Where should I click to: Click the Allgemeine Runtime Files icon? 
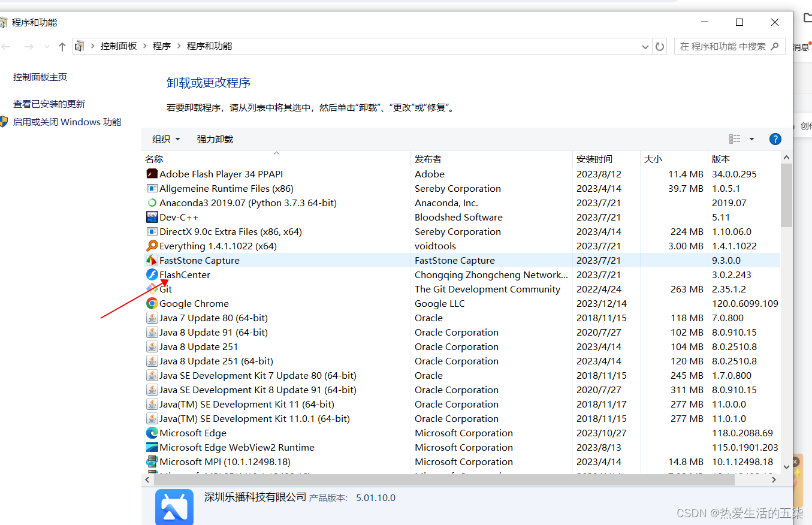(152, 188)
